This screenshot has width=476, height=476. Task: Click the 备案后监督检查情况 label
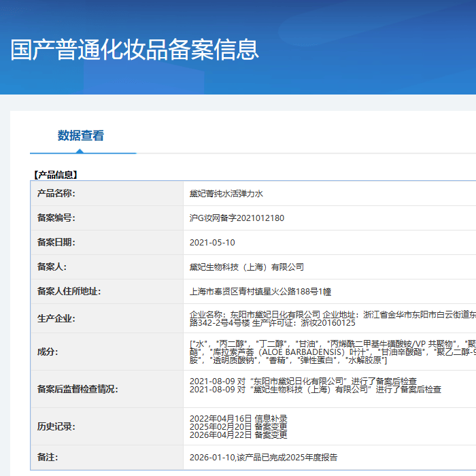pos(78,389)
